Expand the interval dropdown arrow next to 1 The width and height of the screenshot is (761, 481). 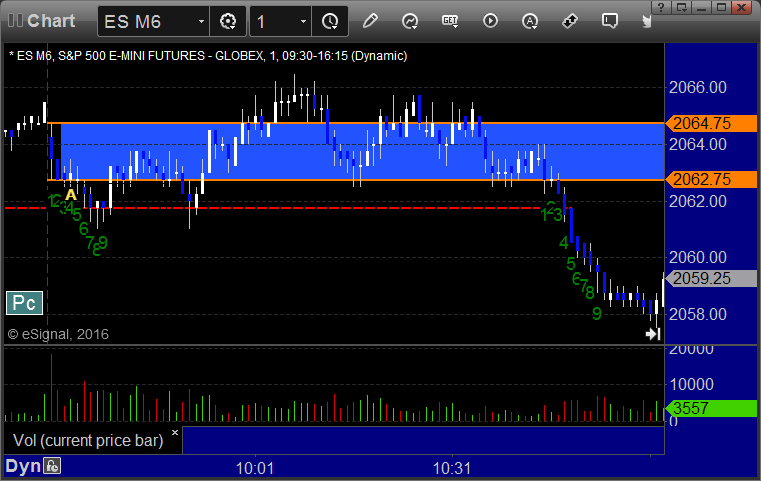coord(303,21)
